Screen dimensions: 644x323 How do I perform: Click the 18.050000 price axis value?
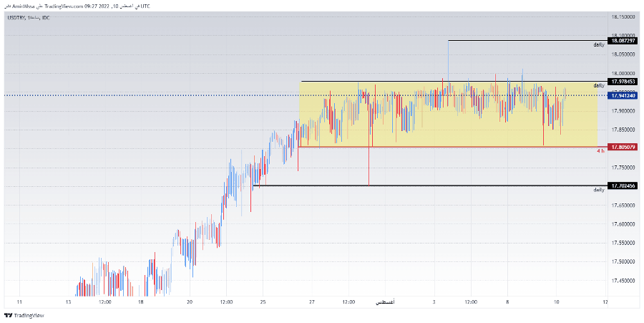(x=623, y=54)
